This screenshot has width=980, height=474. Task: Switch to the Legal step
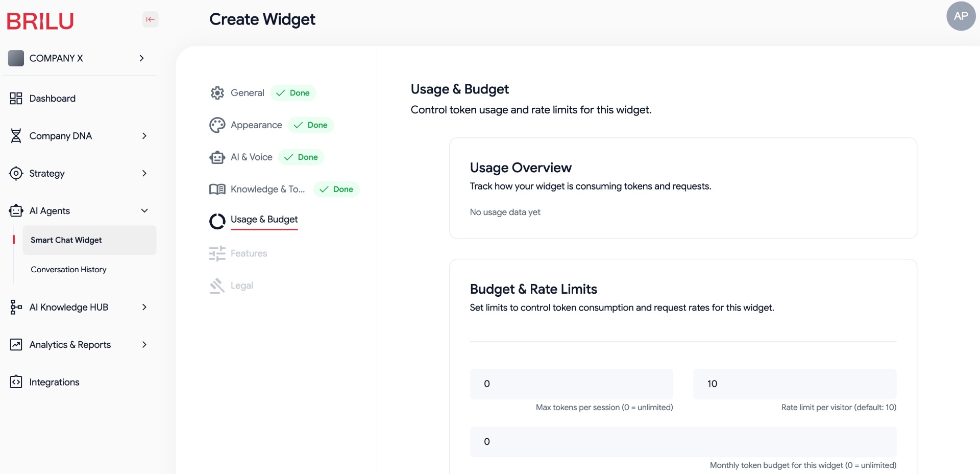click(x=242, y=286)
